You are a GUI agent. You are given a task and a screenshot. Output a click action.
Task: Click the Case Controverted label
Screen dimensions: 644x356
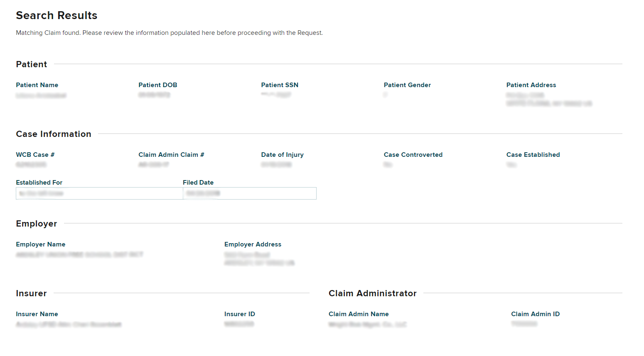click(x=413, y=155)
